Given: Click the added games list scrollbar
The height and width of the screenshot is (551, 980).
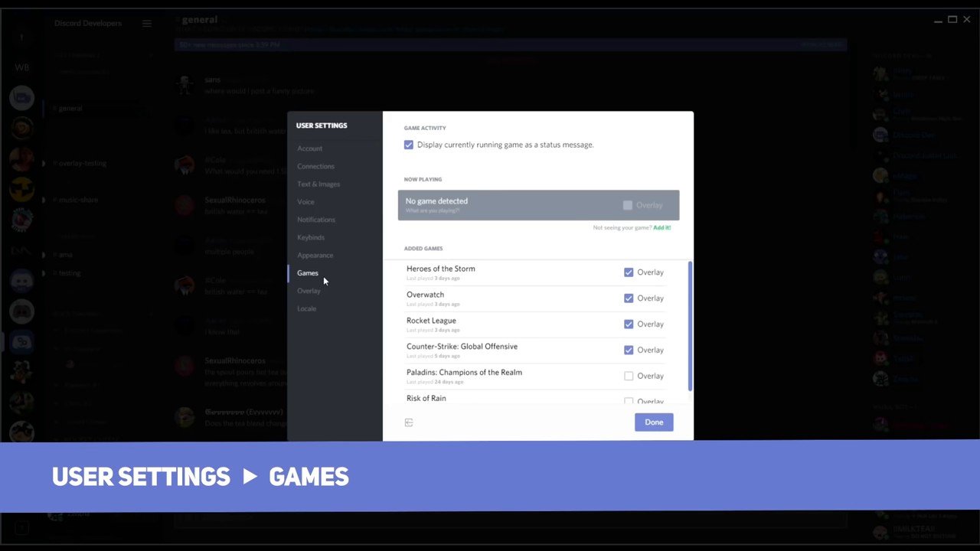Looking at the screenshot, I should click(690, 326).
